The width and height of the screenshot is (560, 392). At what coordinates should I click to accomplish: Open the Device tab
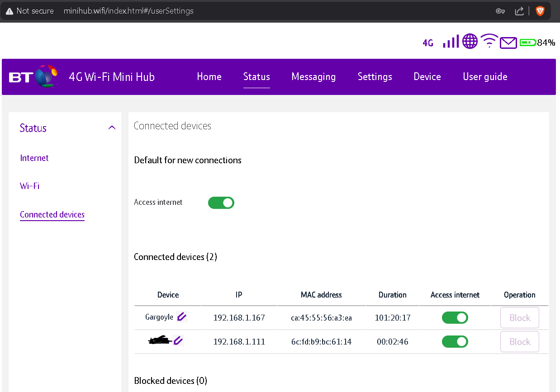[x=427, y=77]
